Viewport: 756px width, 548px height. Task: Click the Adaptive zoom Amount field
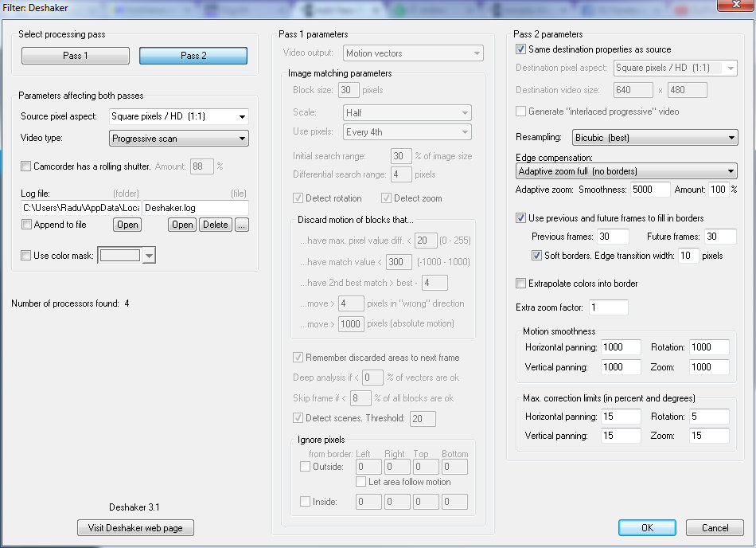tap(719, 190)
